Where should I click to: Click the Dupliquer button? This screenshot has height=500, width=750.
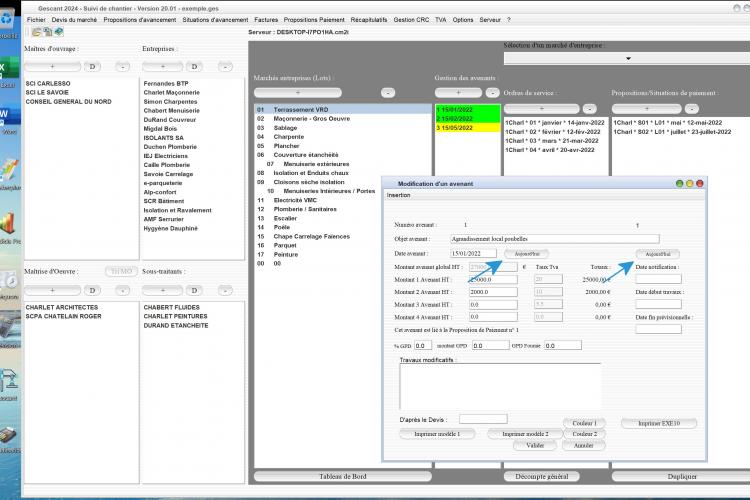(682, 477)
